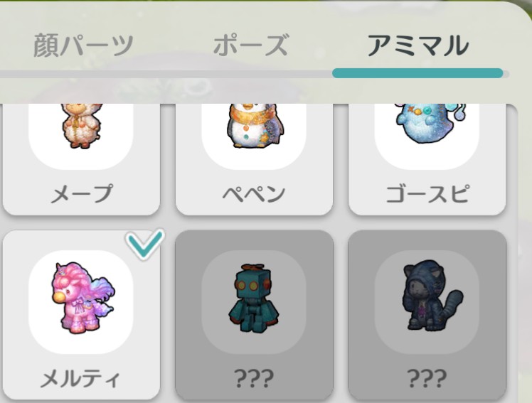This screenshot has width=532, height=403.
Task: Click the gray tab indicator track
Action: [x=166, y=74]
